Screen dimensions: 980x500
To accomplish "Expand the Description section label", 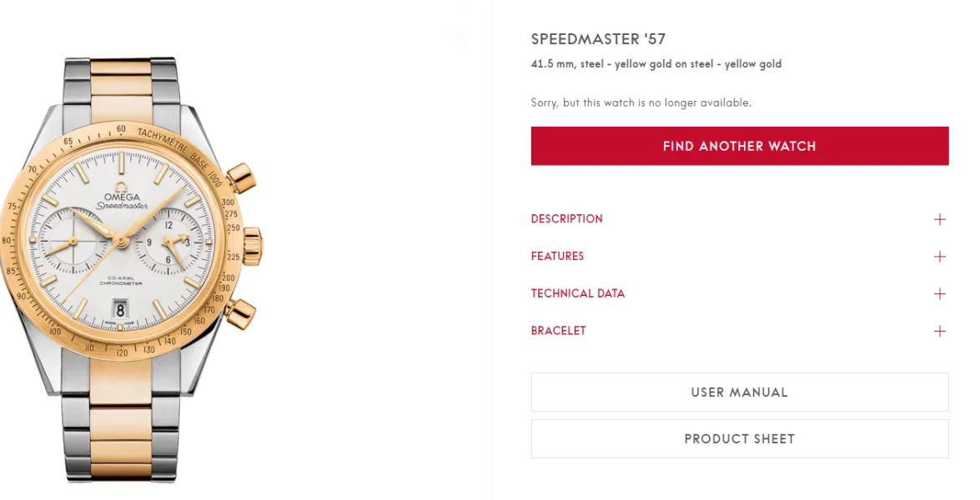I will click(x=567, y=219).
